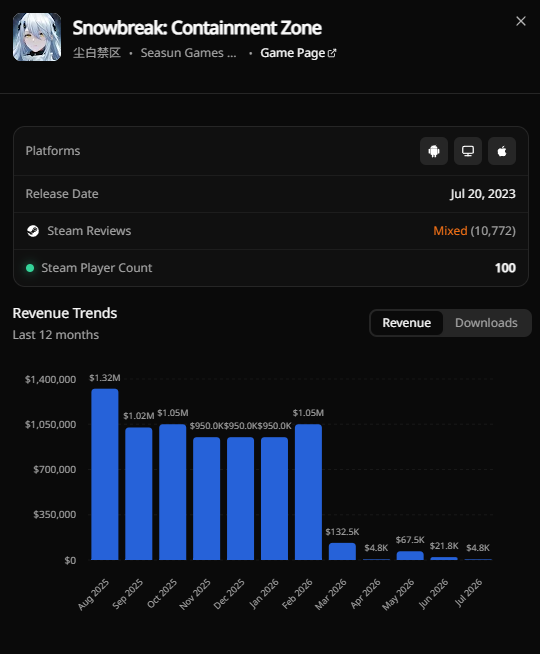Click the Mar 2026 $132.5K bar
540x654 pixels.
(x=342, y=551)
